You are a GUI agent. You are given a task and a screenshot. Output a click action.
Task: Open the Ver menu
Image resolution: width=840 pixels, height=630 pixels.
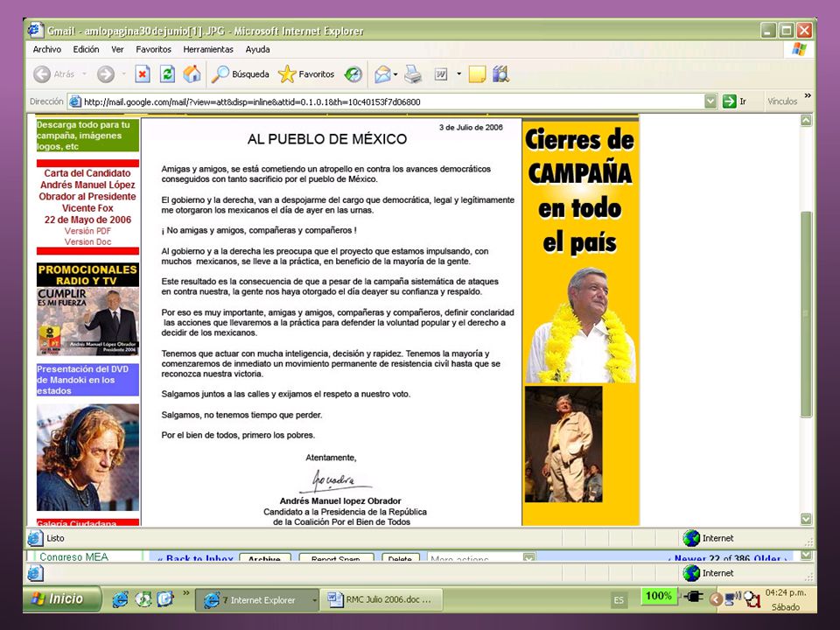coord(117,49)
